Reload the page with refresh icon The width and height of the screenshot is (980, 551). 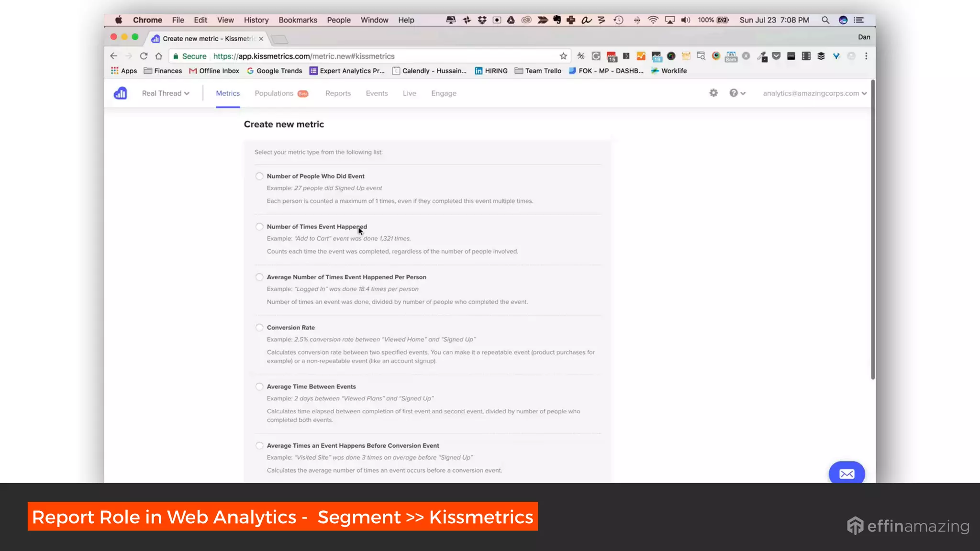tap(144, 56)
